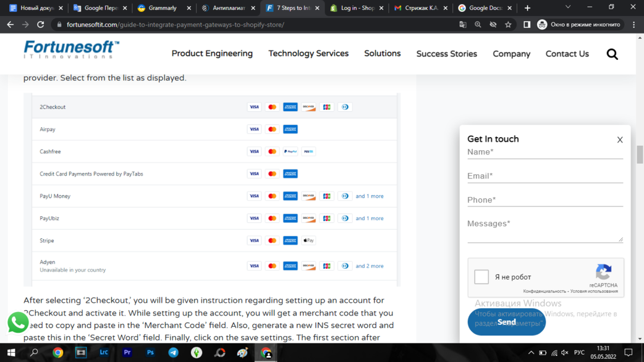
Task: Go forward in browser history
Action: [x=25, y=25]
